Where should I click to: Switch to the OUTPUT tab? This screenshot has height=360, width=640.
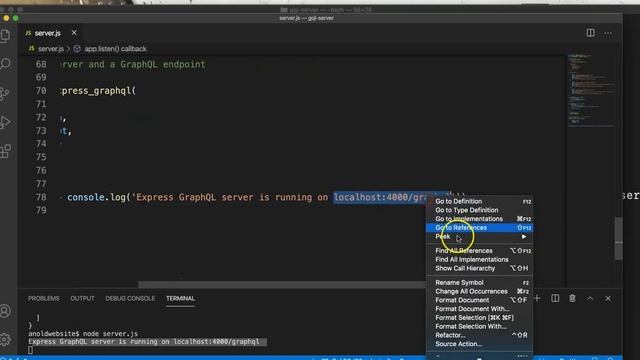click(x=82, y=298)
